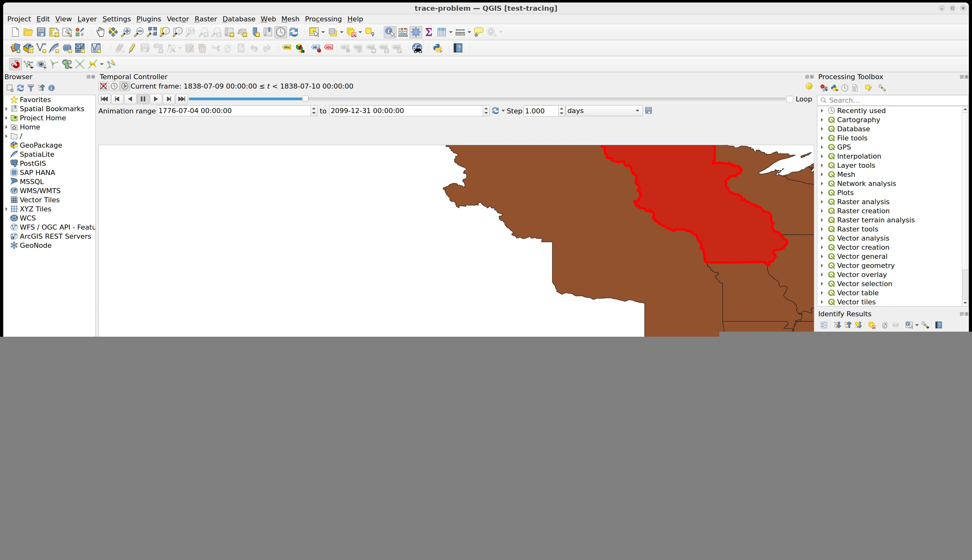The image size is (972, 560).
Task: Click the Pan Map hand tool
Action: 100,32
